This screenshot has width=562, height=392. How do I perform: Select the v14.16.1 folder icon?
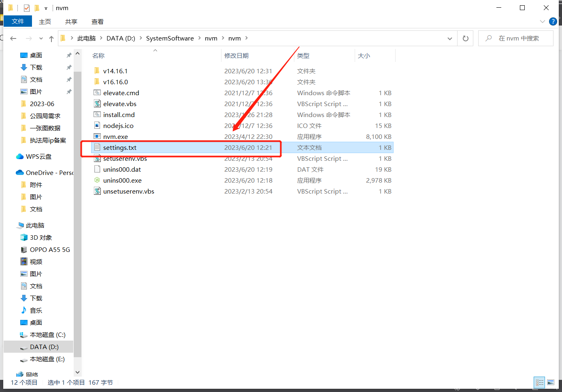point(97,71)
